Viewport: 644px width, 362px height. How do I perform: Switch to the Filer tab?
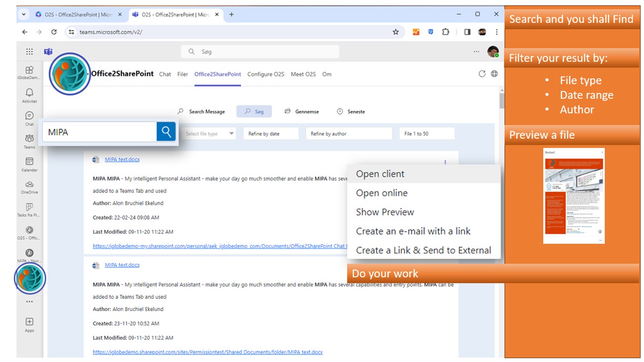[x=182, y=74]
